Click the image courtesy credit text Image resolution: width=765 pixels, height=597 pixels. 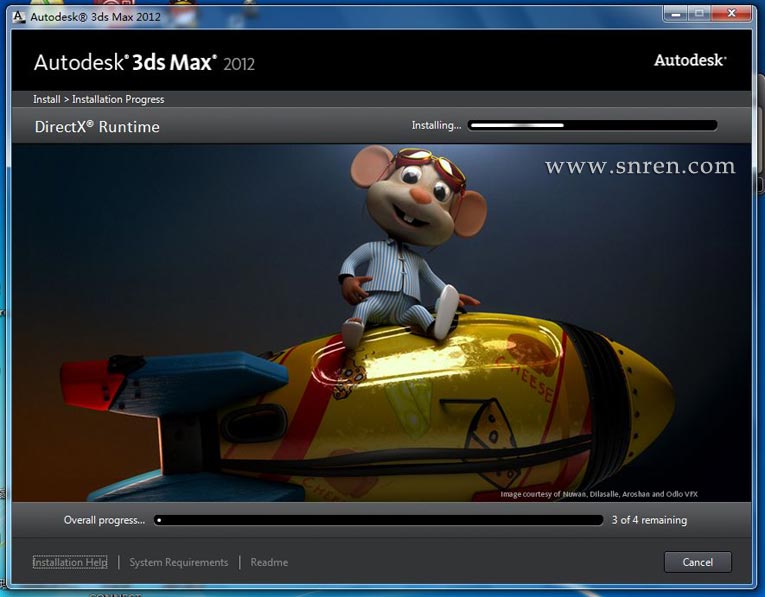599,494
